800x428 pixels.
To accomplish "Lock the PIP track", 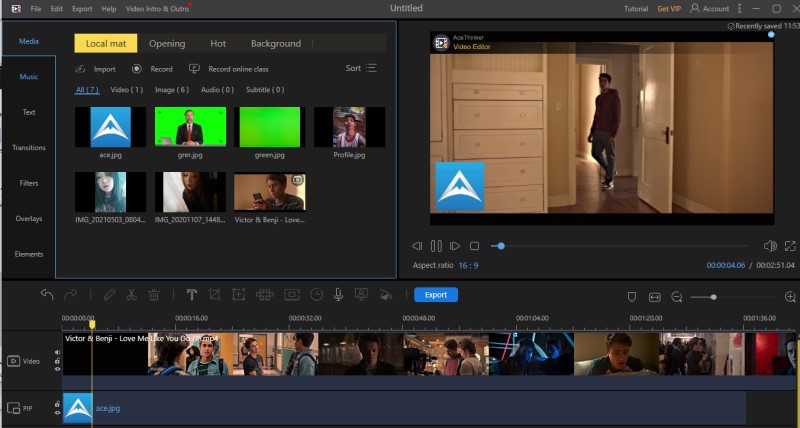I will 57,404.
